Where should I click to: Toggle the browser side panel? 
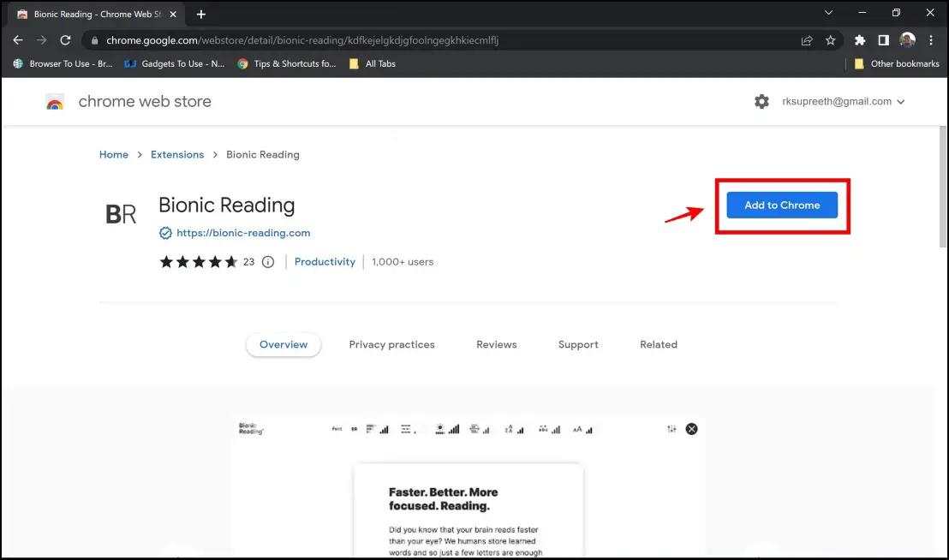(x=884, y=40)
